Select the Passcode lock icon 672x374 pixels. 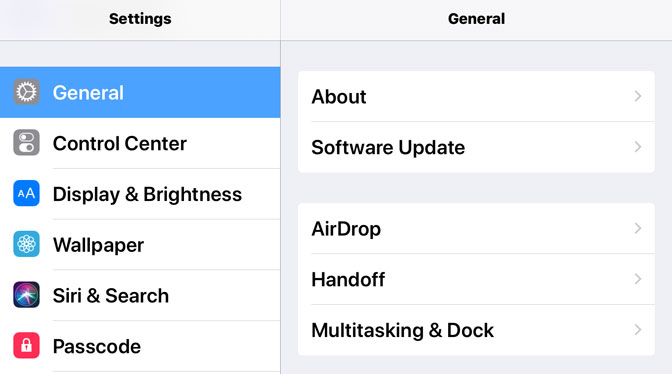26,345
